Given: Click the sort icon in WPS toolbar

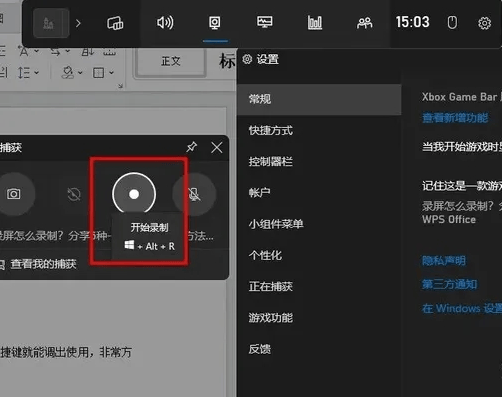Looking at the screenshot, I should click(88, 52).
